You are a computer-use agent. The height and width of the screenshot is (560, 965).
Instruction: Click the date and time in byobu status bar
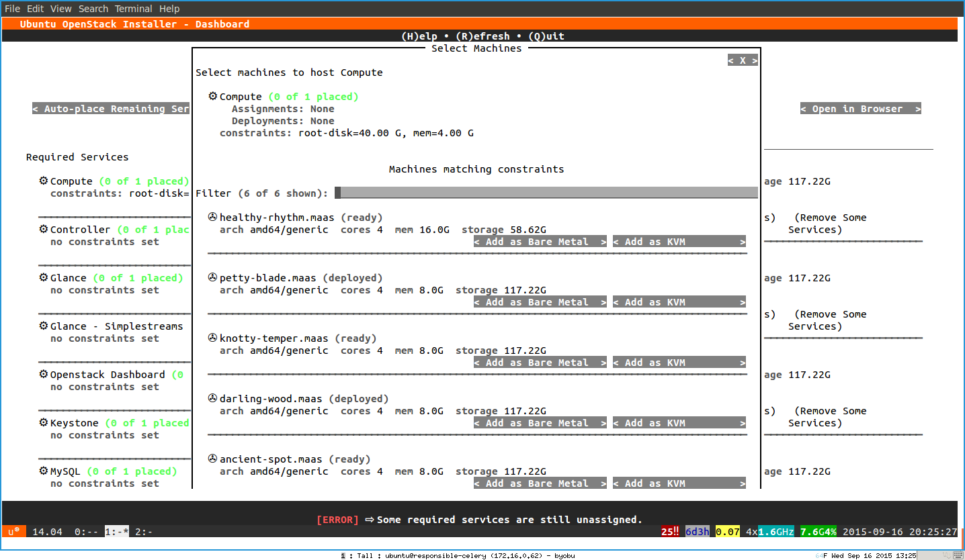[x=900, y=532]
